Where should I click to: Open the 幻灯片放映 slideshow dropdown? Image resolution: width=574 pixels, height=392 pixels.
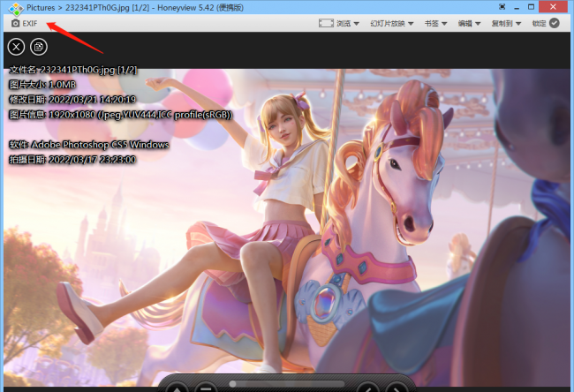(392, 24)
